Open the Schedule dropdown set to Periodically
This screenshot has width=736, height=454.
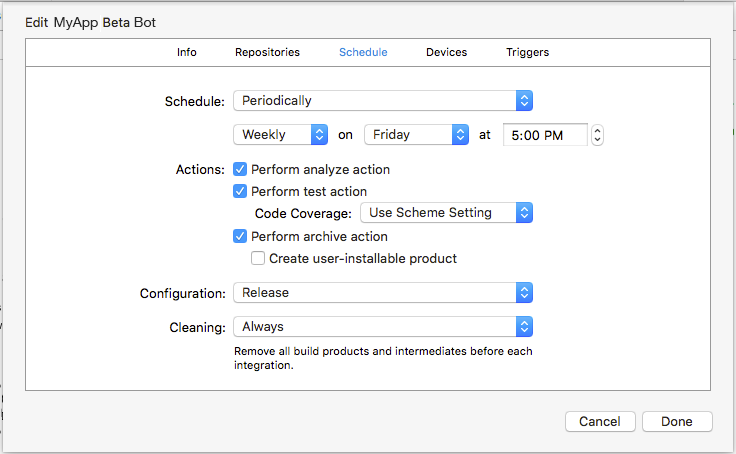(x=382, y=101)
